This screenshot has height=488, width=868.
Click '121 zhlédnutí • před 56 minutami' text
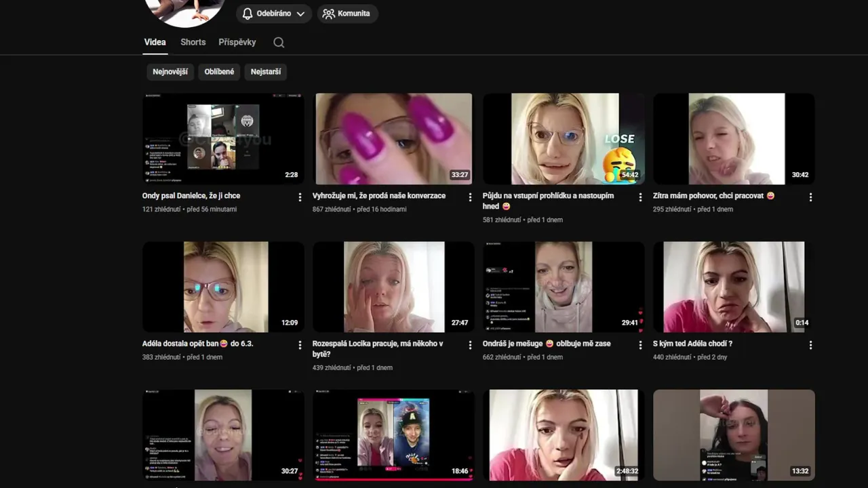[189, 209]
